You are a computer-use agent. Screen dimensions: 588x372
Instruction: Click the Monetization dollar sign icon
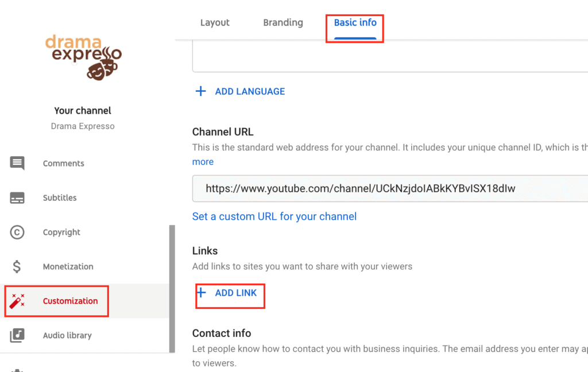(x=17, y=266)
